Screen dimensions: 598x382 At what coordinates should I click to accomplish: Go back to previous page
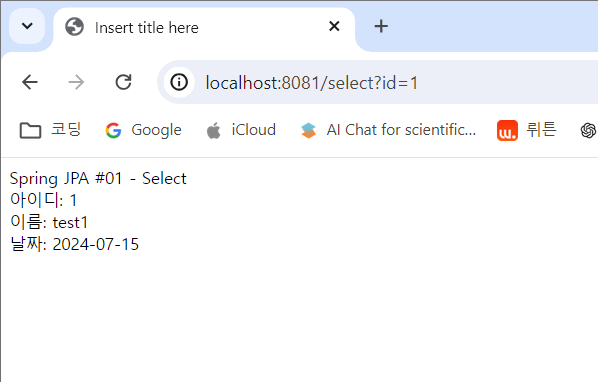coord(30,82)
